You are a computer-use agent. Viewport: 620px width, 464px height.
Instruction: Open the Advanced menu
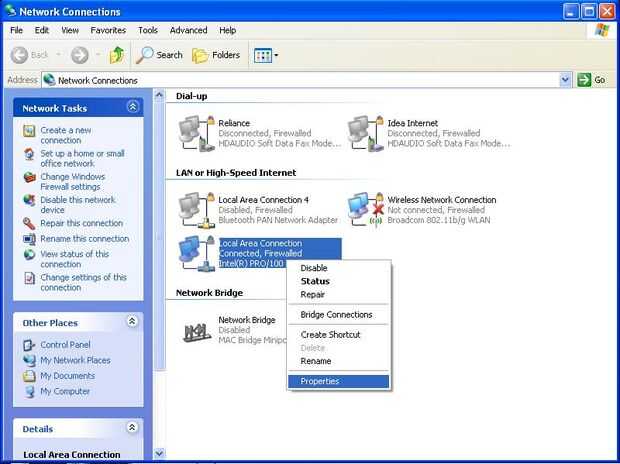(x=188, y=30)
